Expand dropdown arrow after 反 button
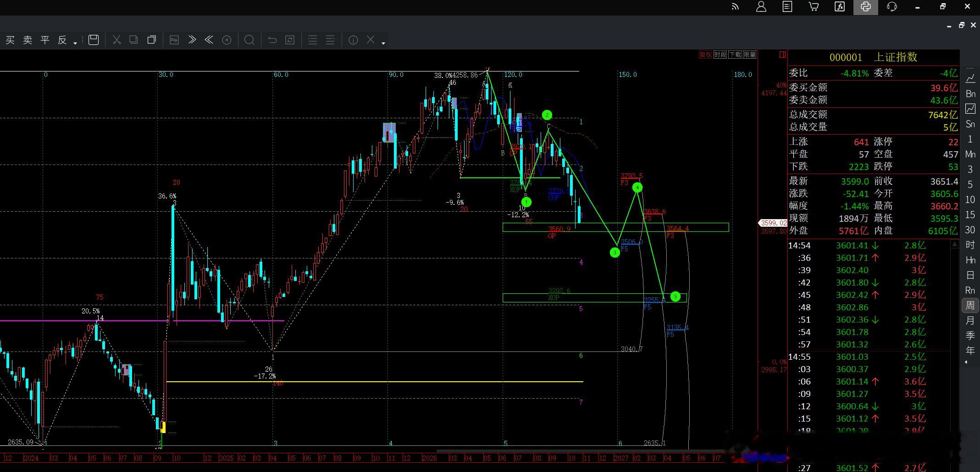The image size is (980, 472). point(75,43)
